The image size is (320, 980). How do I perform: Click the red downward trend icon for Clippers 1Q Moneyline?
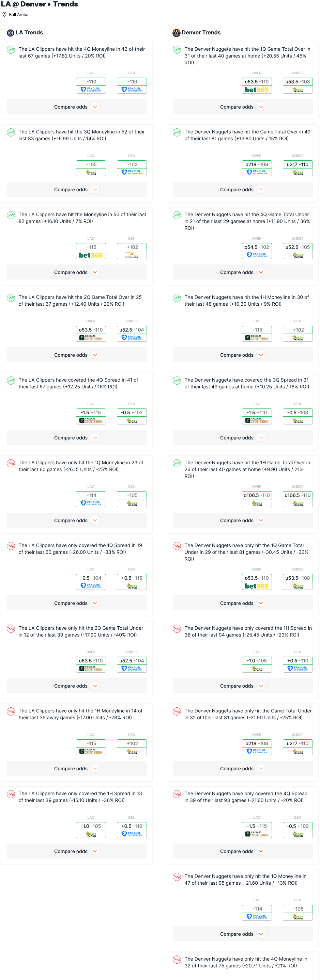point(11,463)
